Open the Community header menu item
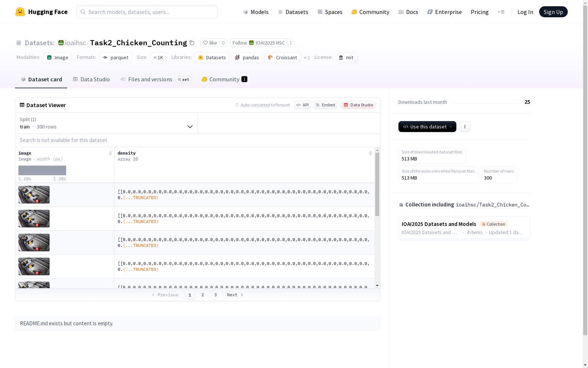This screenshot has width=588, height=368. pos(370,12)
